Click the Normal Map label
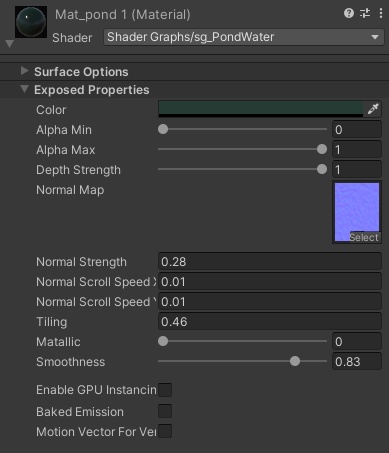 70,190
